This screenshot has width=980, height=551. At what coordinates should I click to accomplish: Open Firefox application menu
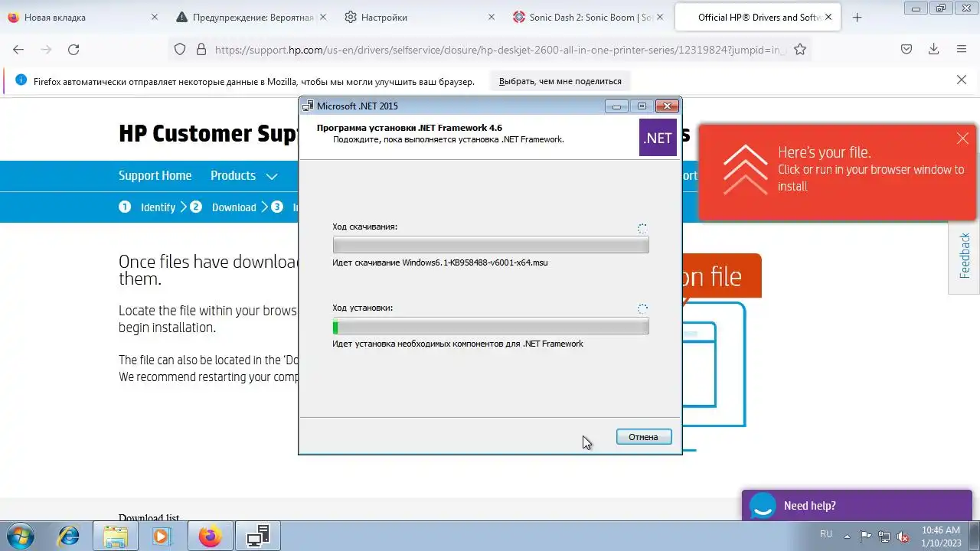pos(962,49)
